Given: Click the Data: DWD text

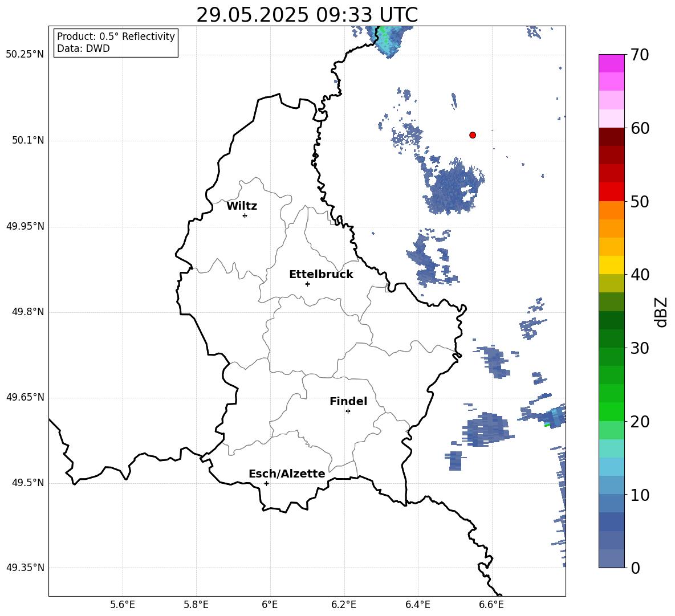Looking at the screenshot, I should coord(83,48).
